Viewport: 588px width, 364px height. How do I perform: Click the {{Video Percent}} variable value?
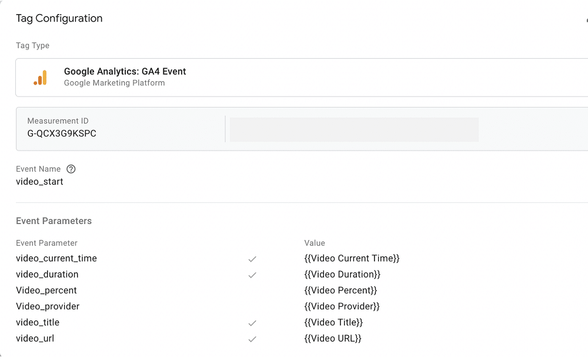click(x=340, y=290)
